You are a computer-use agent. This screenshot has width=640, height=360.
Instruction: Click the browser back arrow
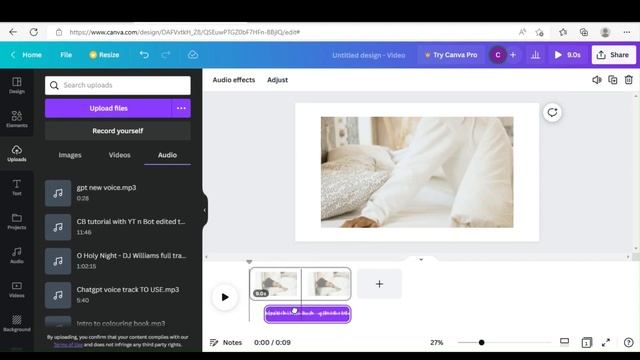[x=13, y=32]
